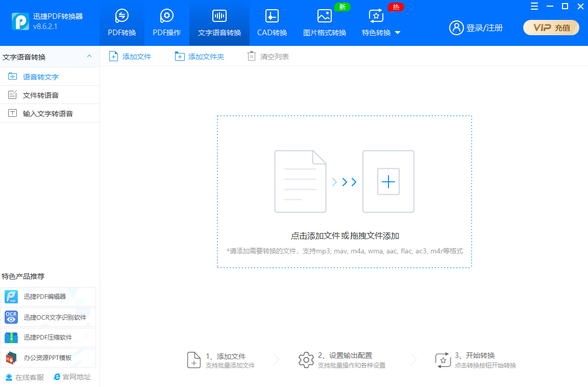588x387 pixels.
Task: Open 迅捷PDF压缩软件 product recommendation
Action: point(48,337)
